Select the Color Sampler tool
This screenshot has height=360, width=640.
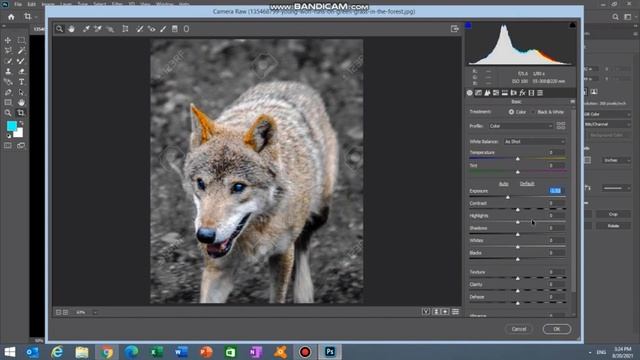[x=98, y=29]
